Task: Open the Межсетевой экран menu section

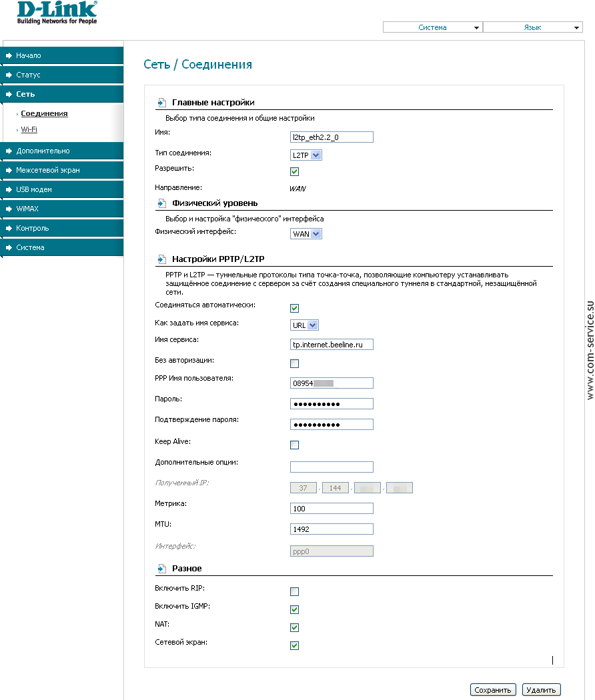Action: (x=63, y=169)
